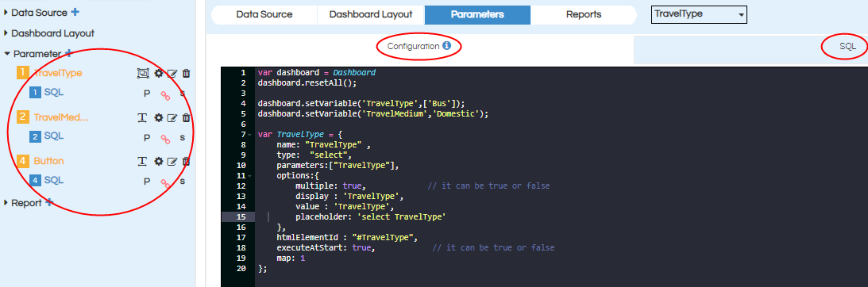Collapse the Parameter tree section
Screen dimensions: 868x287
(7, 54)
